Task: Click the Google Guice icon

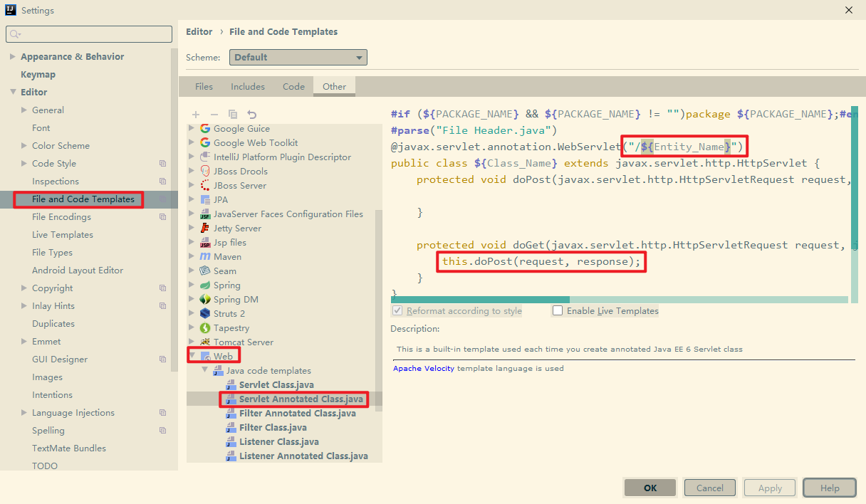Action: click(x=205, y=129)
